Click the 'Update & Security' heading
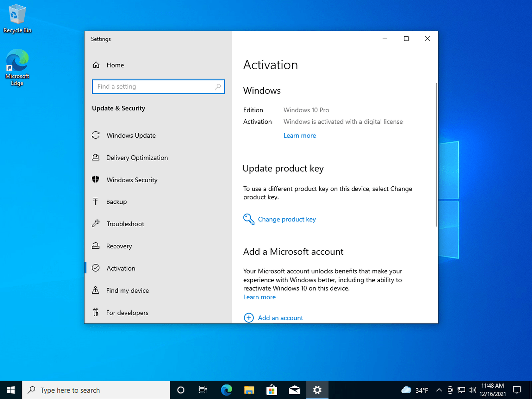 point(118,108)
